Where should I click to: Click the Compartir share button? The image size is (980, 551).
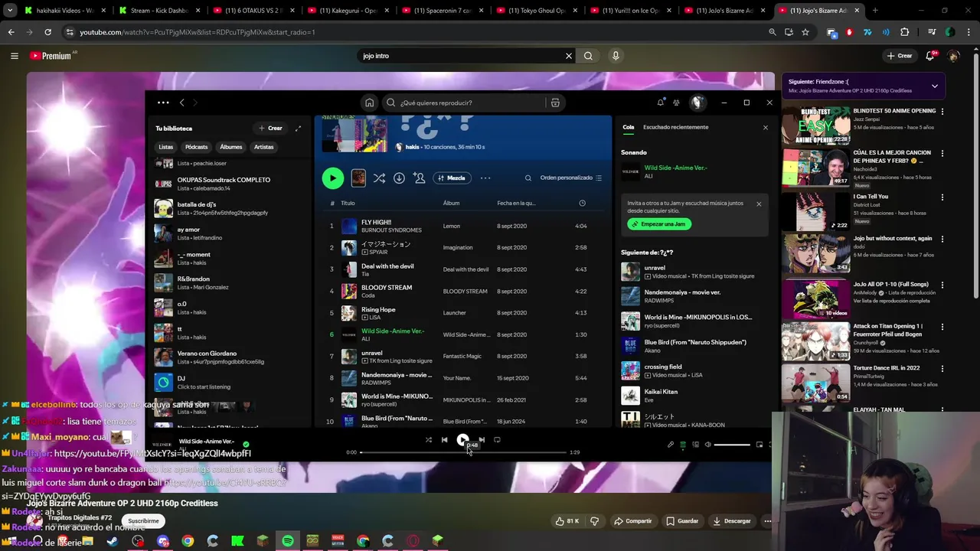pyautogui.click(x=633, y=521)
